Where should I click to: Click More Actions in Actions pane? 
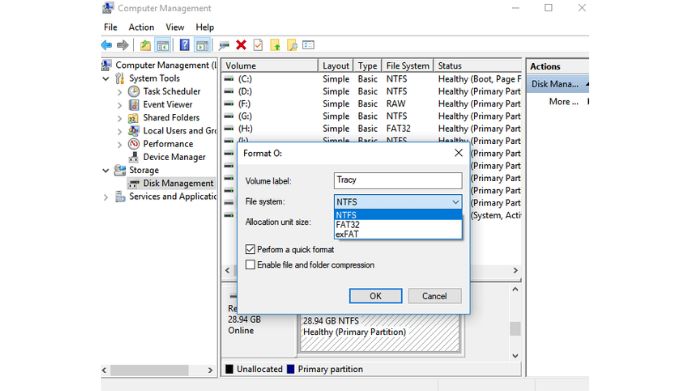click(x=564, y=102)
